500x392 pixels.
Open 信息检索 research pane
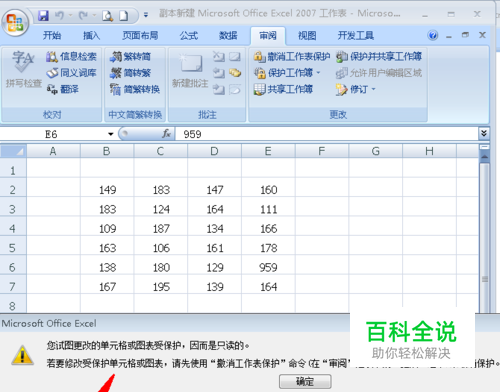[71, 57]
